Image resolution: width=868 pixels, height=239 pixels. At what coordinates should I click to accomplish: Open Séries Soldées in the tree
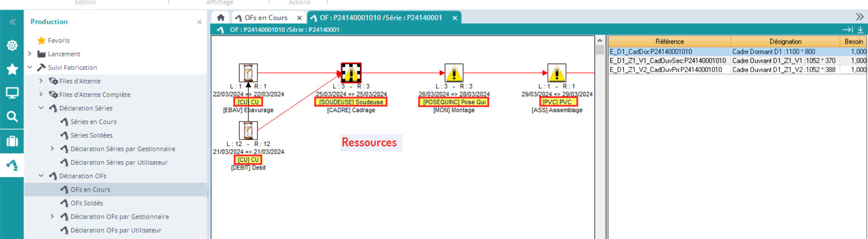(x=91, y=135)
